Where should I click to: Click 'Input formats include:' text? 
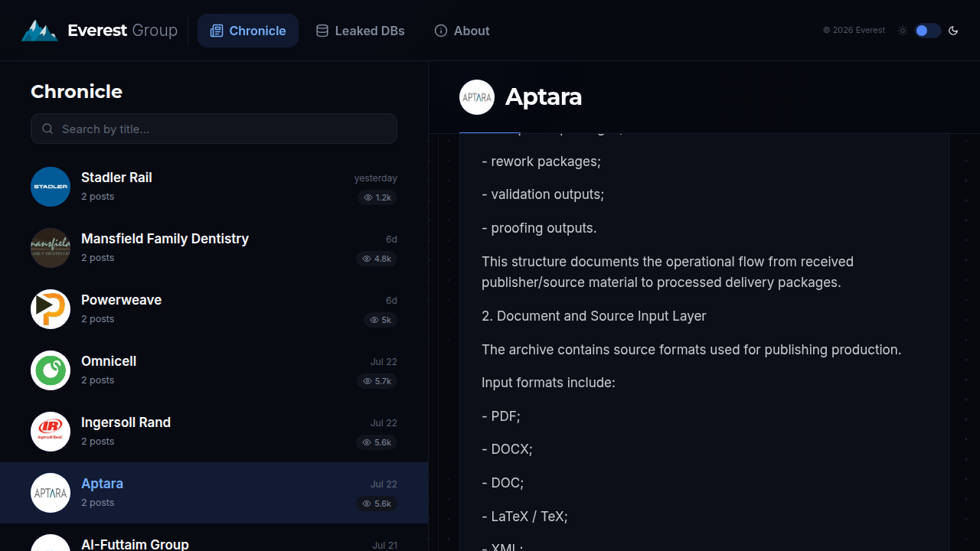[548, 383]
